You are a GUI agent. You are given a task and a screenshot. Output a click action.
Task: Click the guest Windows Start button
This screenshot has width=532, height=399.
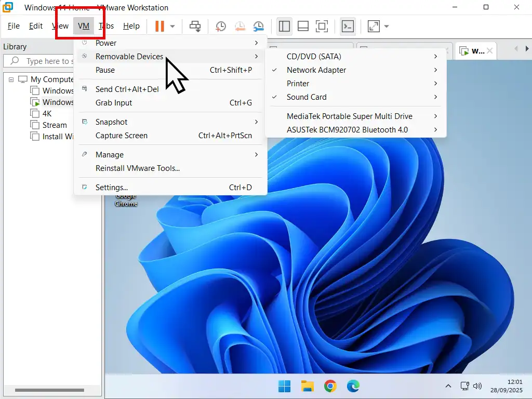[x=284, y=386]
